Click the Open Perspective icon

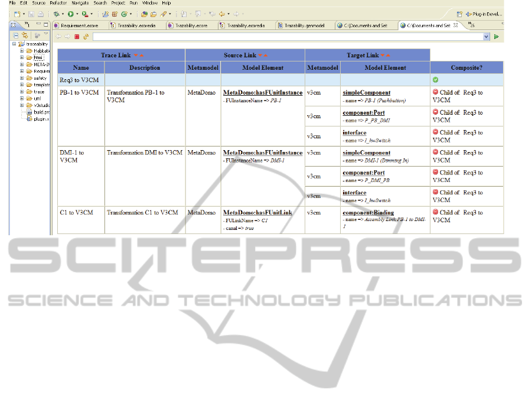tap(461, 14)
